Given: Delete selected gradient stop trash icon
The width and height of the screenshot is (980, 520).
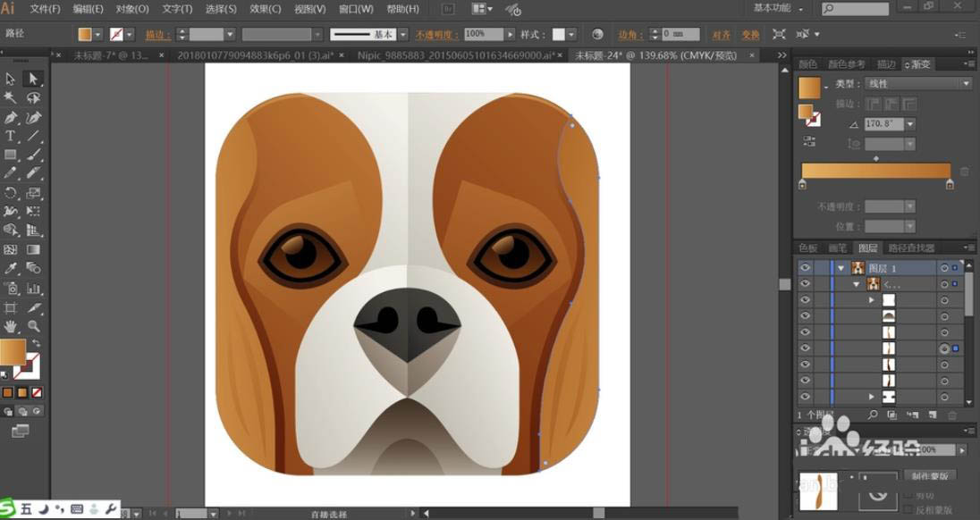Looking at the screenshot, I should [x=965, y=172].
